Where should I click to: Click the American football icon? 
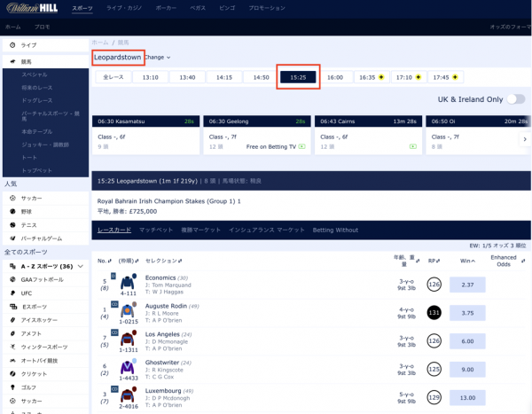coord(12,333)
